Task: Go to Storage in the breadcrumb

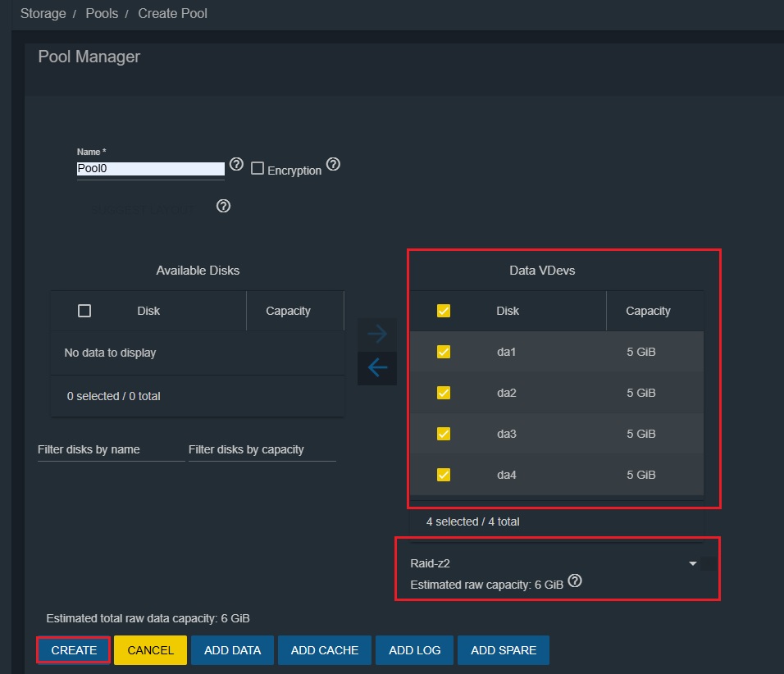Action: pos(42,14)
